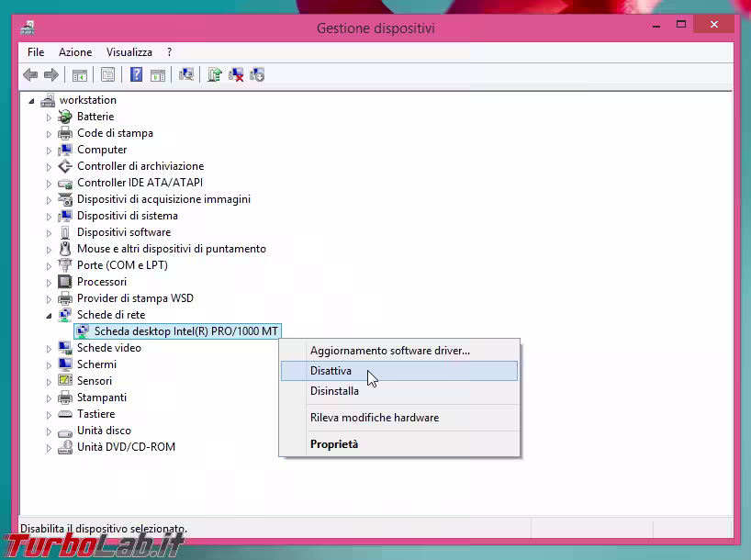
Task: Open the File menu
Action: point(36,52)
